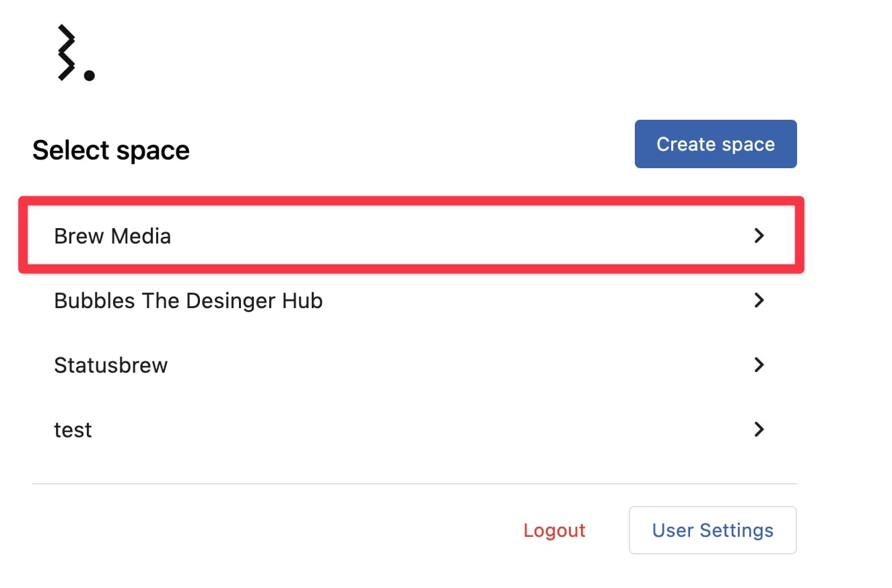
Task: Click the right arrow on the Statusbrew row
Action: pos(759,365)
